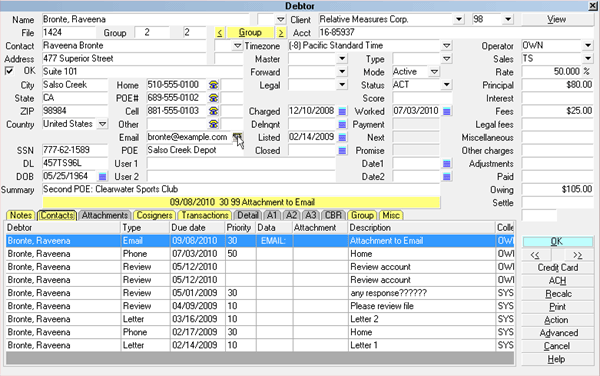This screenshot has height=376, width=600.
Task: Switch to the Detail tab
Action: tap(248, 215)
